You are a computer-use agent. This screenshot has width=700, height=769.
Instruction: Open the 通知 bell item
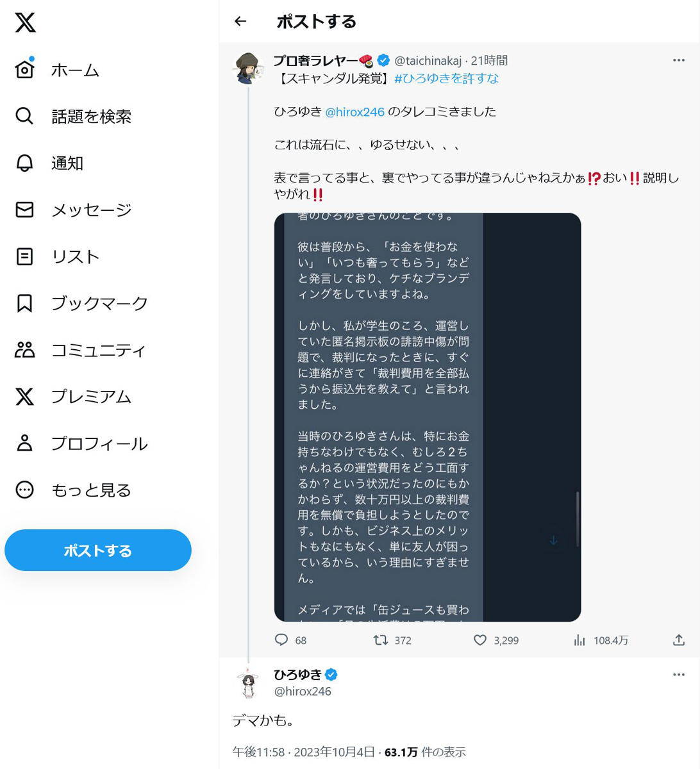(49, 163)
